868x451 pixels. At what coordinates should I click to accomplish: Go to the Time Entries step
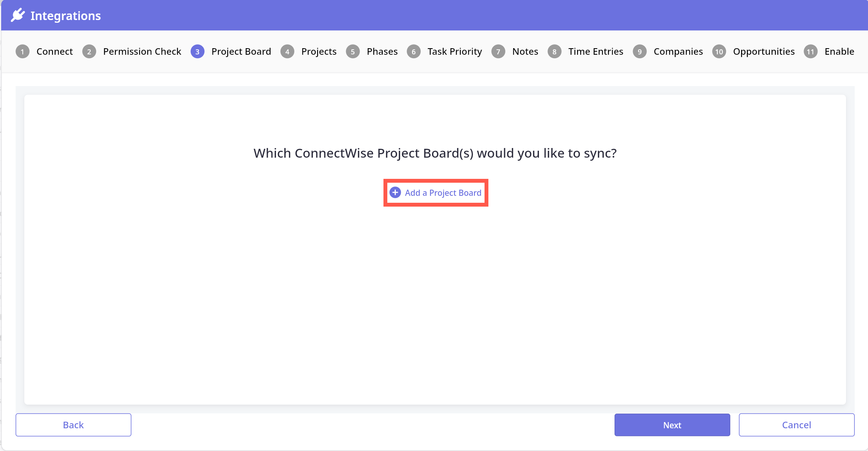596,52
